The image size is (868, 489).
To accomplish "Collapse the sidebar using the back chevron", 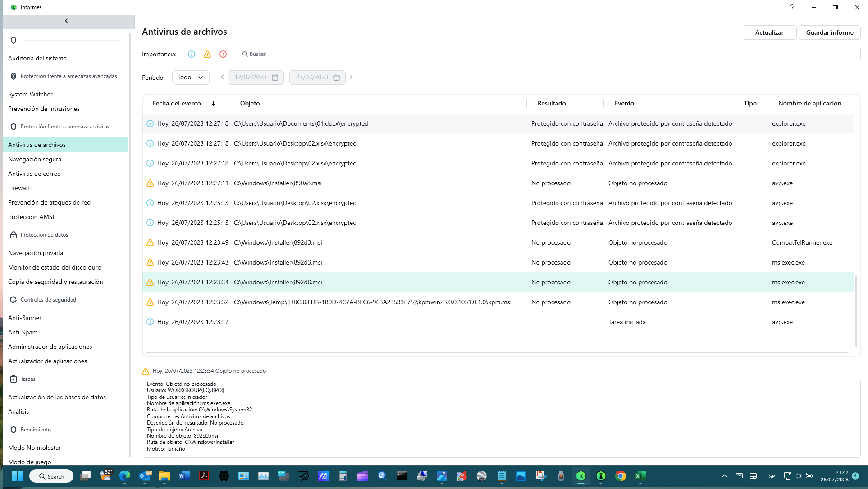I will pyautogui.click(x=67, y=21).
